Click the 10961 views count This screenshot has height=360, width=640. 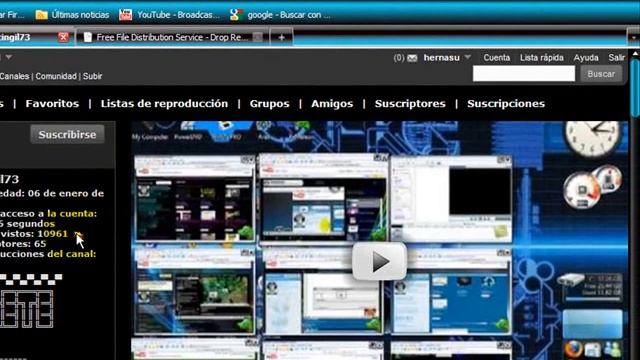pyautogui.click(x=52, y=234)
